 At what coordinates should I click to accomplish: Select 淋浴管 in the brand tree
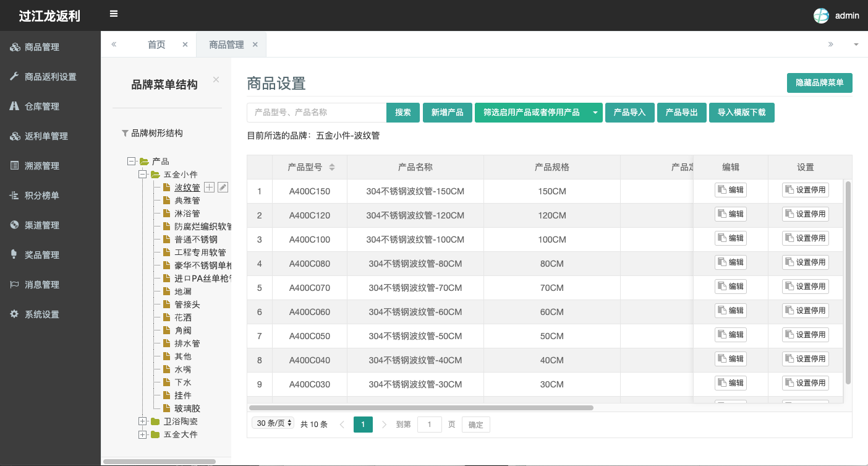pos(187,214)
